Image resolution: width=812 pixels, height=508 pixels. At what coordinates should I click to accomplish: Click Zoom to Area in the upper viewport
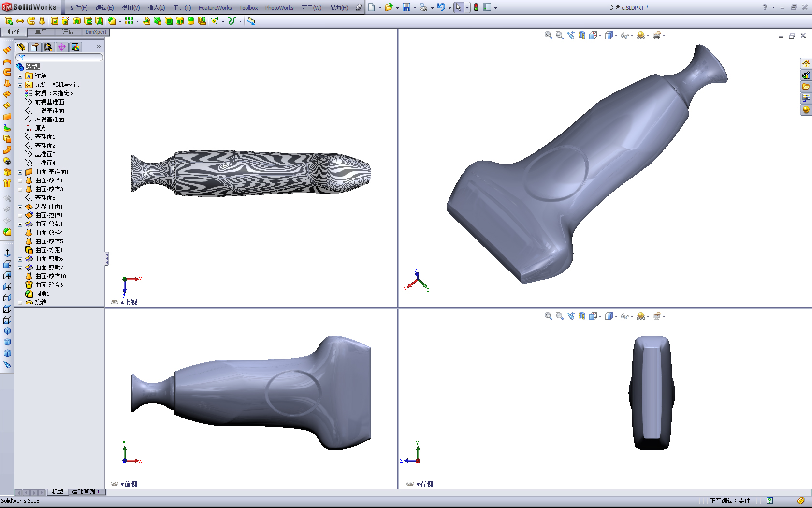pyautogui.click(x=560, y=35)
